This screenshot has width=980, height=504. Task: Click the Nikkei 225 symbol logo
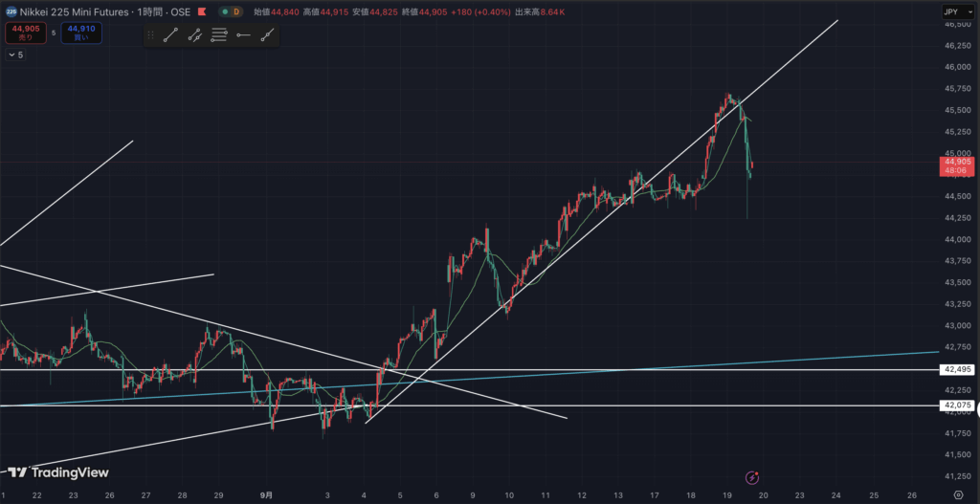pyautogui.click(x=11, y=11)
